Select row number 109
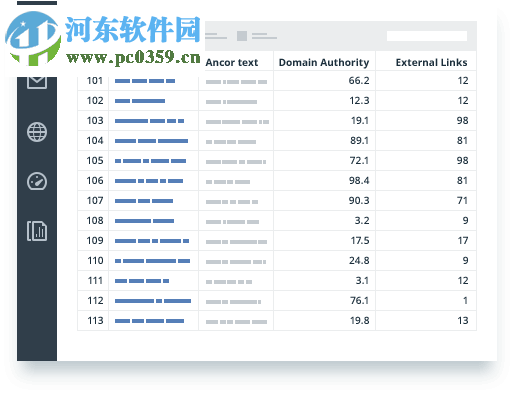Image resolution: width=514 pixels, height=394 pixels. coord(95,241)
